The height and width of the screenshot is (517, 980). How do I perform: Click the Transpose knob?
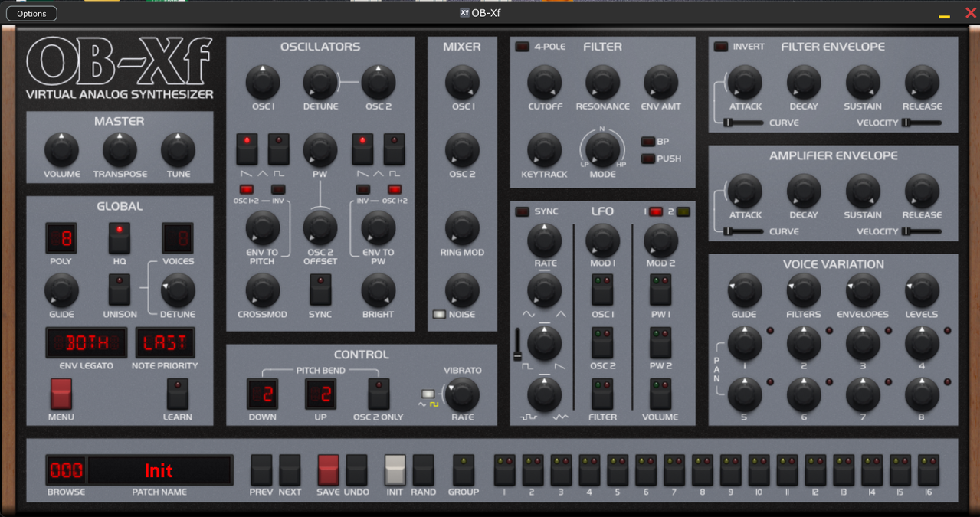pos(120,149)
